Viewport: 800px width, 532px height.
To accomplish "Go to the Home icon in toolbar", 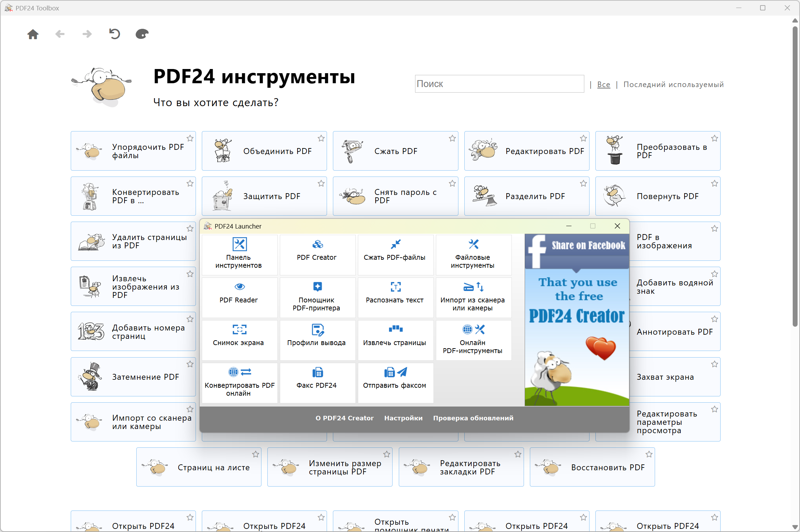I will [x=33, y=34].
